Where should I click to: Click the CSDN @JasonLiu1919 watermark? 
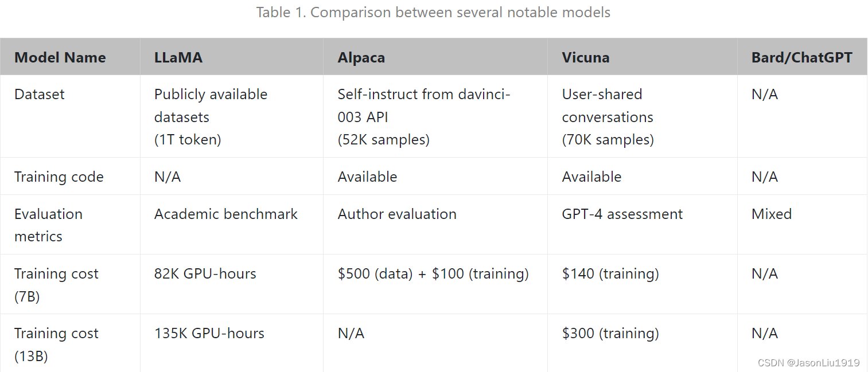pyautogui.click(x=808, y=362)
